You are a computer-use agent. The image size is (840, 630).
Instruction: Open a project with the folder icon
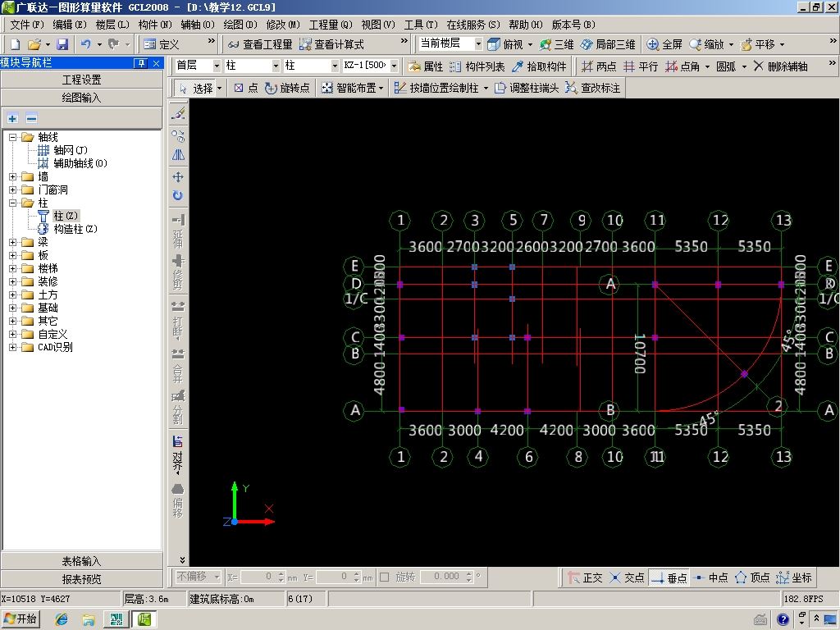pyautogui.click(x=34, y=44)
